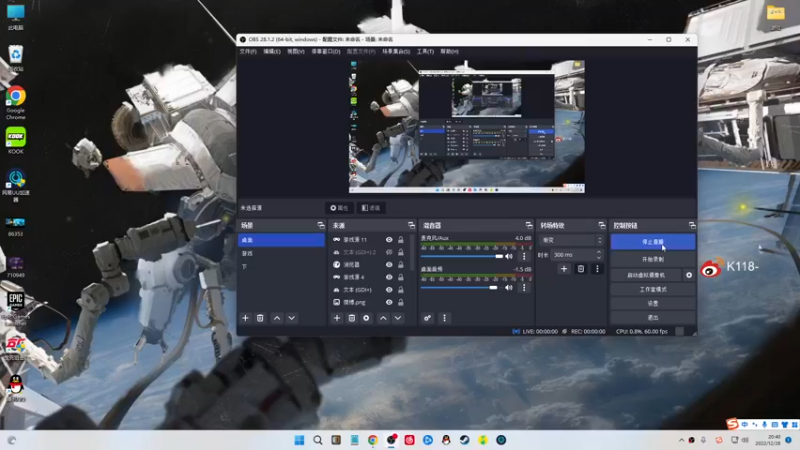This screenshot has width=800, height=450.
Task: Open virtual camera settings gear icon
Action: (689, 275)
